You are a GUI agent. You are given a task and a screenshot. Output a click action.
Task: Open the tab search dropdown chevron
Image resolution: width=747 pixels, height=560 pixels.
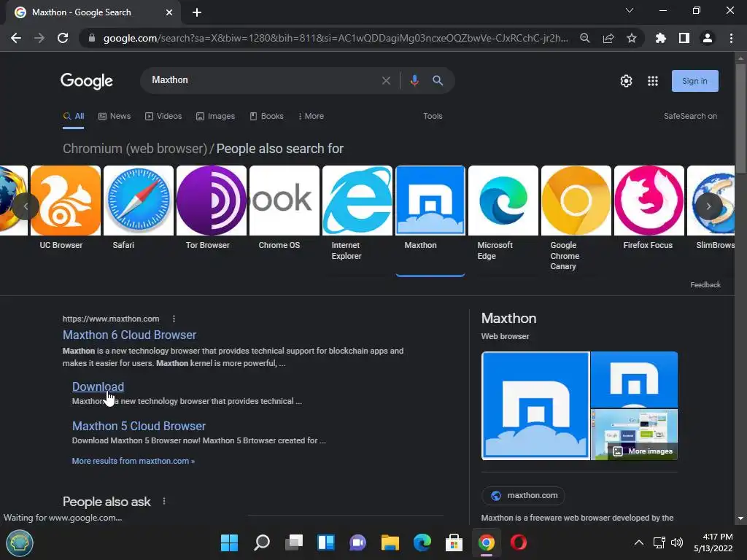coord(630,10)
